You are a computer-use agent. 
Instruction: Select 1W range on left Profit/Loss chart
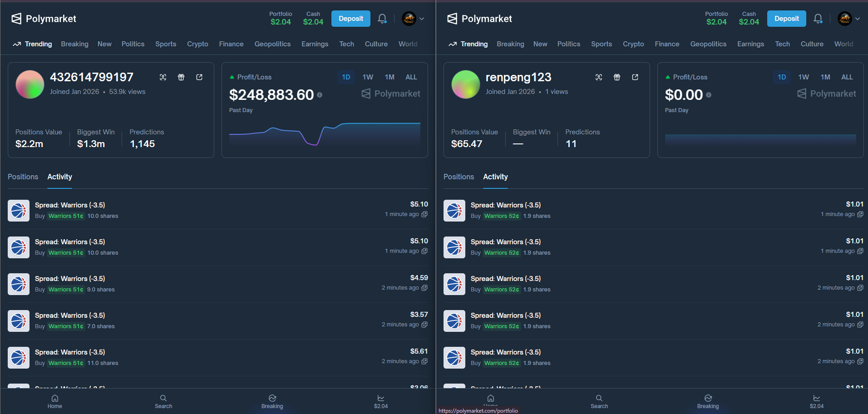[368, 77]
